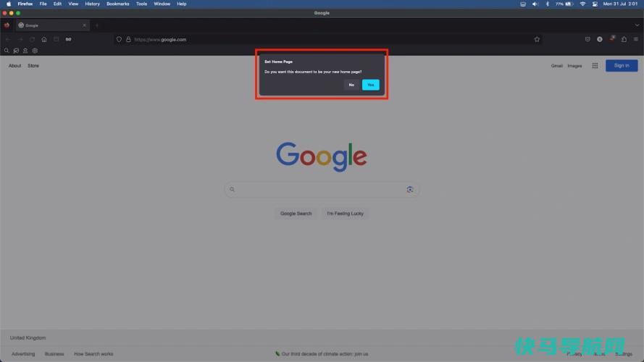Close the Google tab
Viewport: 644px width, 362px height.
pos(84,25)
